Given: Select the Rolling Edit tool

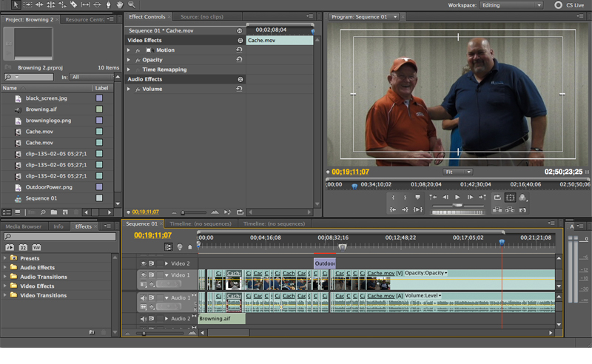Looking at the screenshot, I should pyautogui.click(x=50, y=4).
